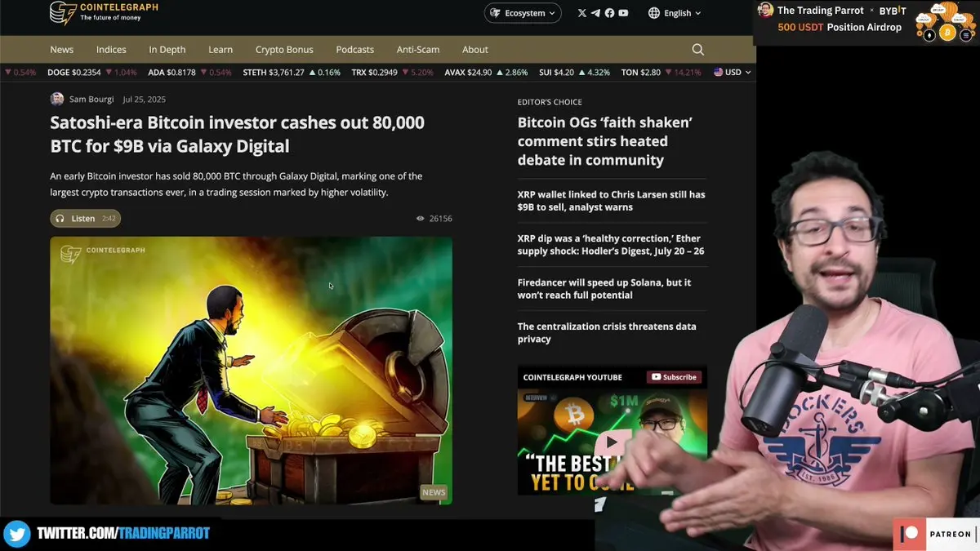Open the YouTube social icon

(623, 13)
